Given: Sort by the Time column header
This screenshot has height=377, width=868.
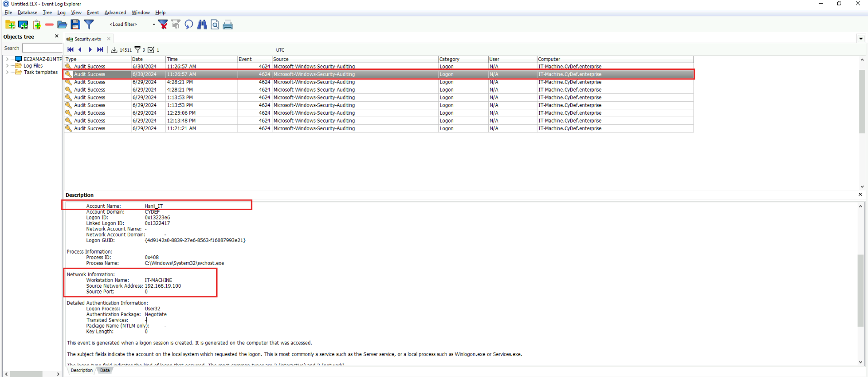Looking at the screenshot, I should [x=201, y=59].
